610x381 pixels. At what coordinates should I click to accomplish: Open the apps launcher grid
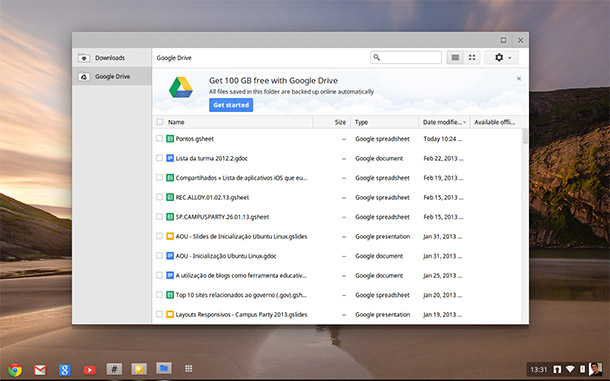[189, 369]
